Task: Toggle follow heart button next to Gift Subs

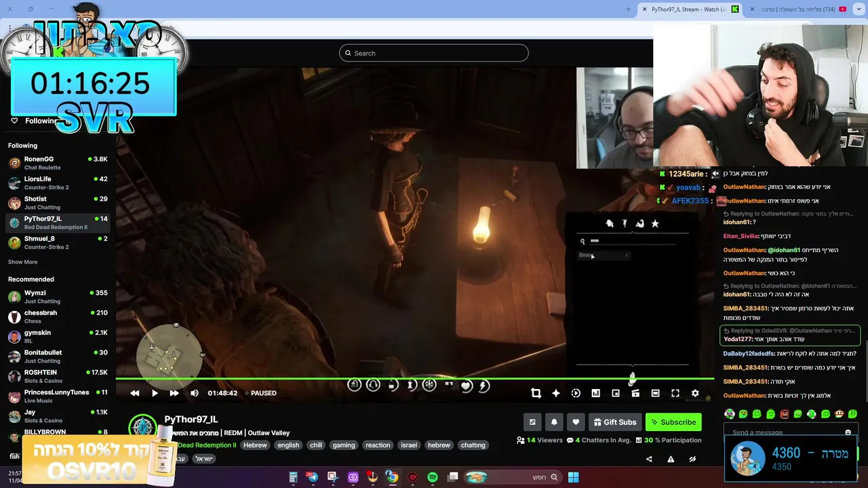Action: (576, 422)
